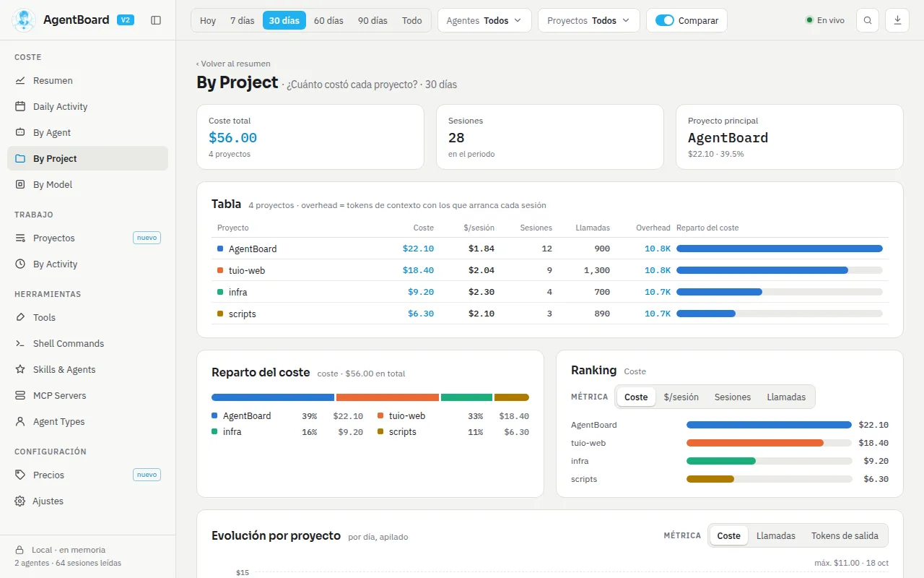Click the AgentBoard cost bar in Tabla
The height and width of the screenshot is (578, 924).
click(x=780, y=249)
